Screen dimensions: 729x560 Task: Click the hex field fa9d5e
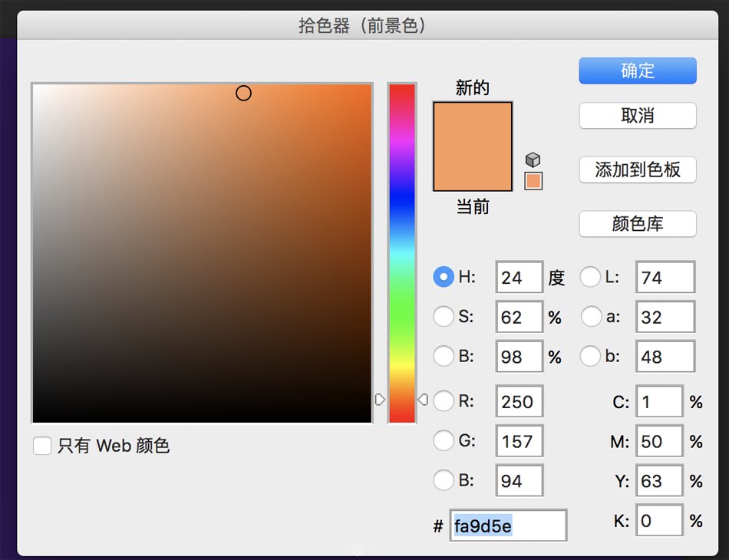pyautogui.click(x=508, y=525)
